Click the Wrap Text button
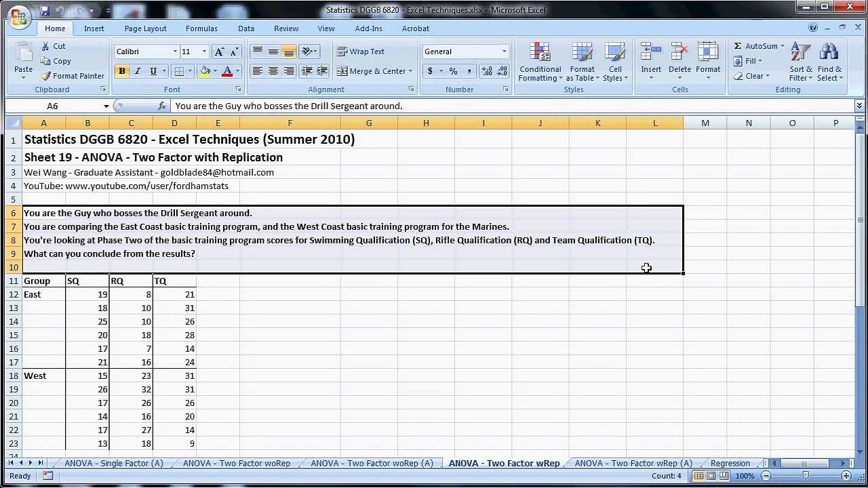The image size is (868, 488). click(x=361, y=52)
